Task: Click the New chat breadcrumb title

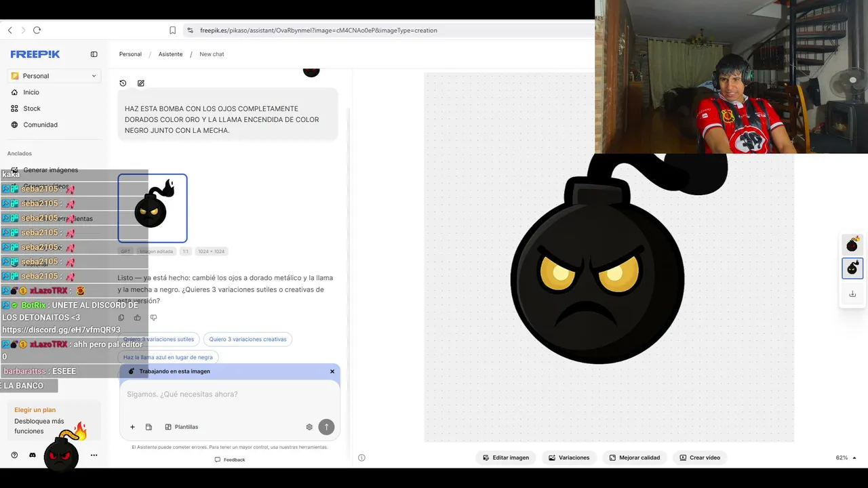Action: (212, 54)
